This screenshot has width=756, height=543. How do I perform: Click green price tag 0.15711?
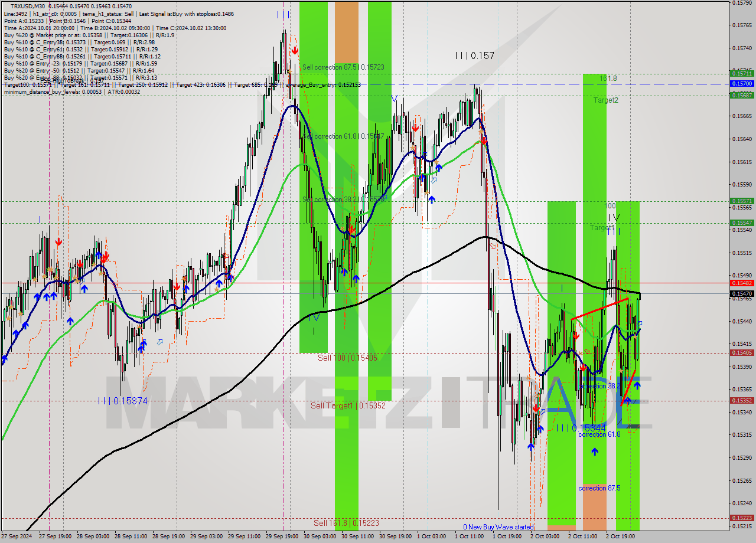tap(742, 74)
